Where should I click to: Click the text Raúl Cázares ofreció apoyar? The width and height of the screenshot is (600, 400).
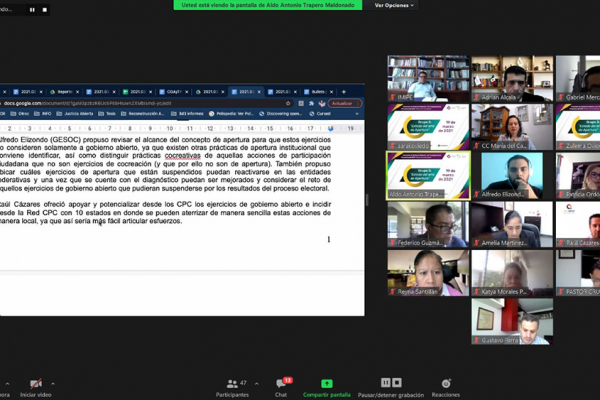(39, 204)
